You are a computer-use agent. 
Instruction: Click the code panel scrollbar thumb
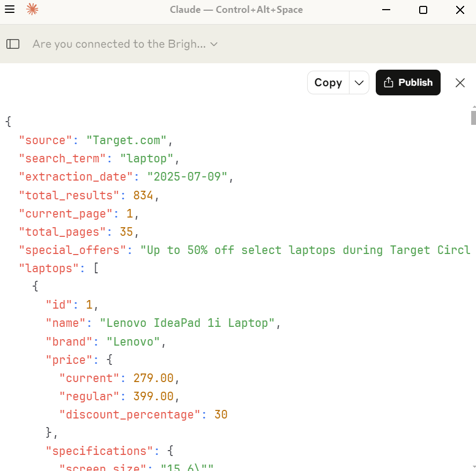coord(473,118)
